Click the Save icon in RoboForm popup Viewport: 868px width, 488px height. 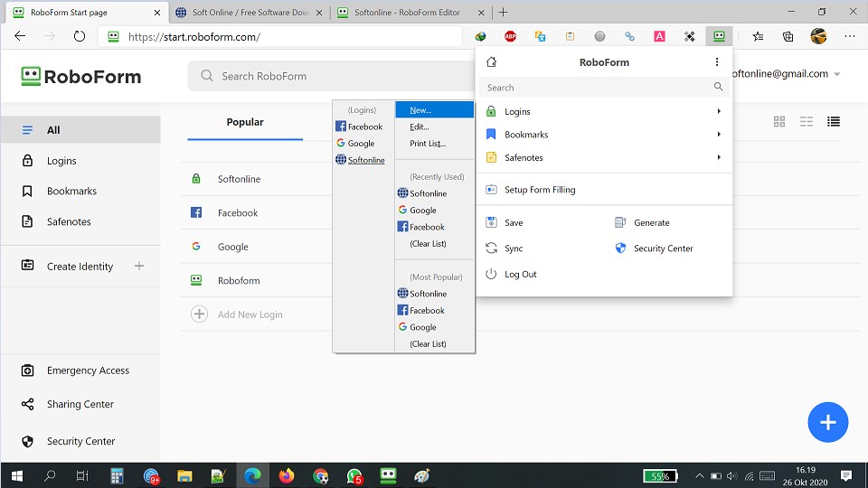pos(491,222)
